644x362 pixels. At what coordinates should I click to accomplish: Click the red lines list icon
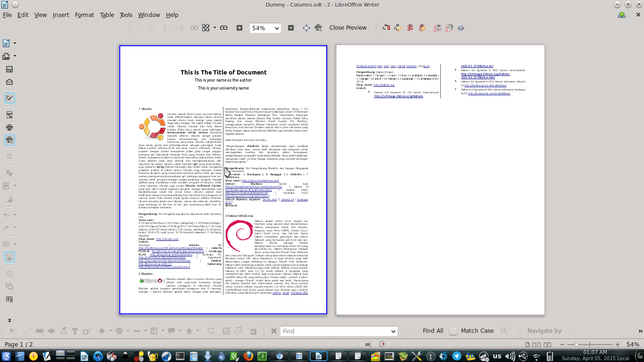tap(410, 28)
